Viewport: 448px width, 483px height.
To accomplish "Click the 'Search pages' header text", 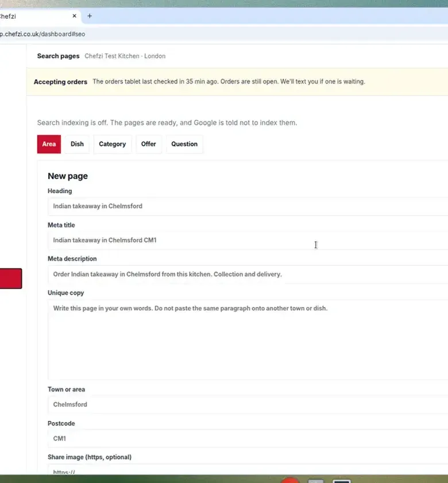I will (x=58, y=56).
